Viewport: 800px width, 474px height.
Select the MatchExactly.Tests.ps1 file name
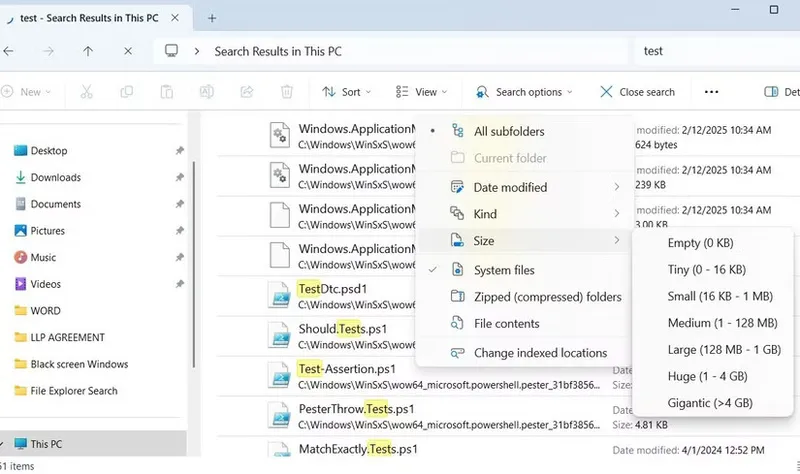click(x=358, y=449)
